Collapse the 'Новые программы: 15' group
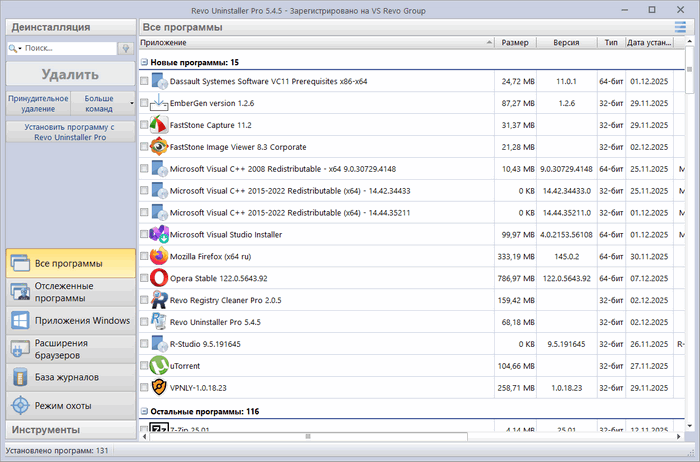This screenshot has height=462, width=700. tap(144, 62)
